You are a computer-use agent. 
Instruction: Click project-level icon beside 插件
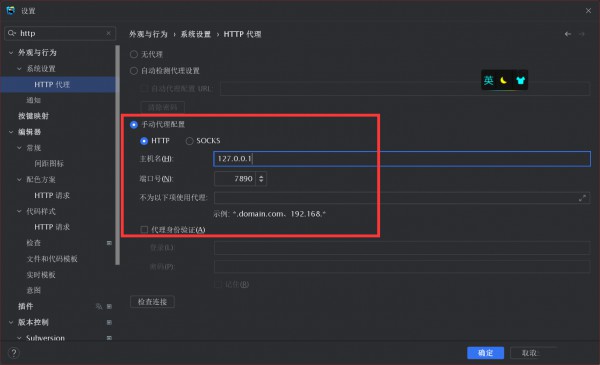(x=109, y=306)
